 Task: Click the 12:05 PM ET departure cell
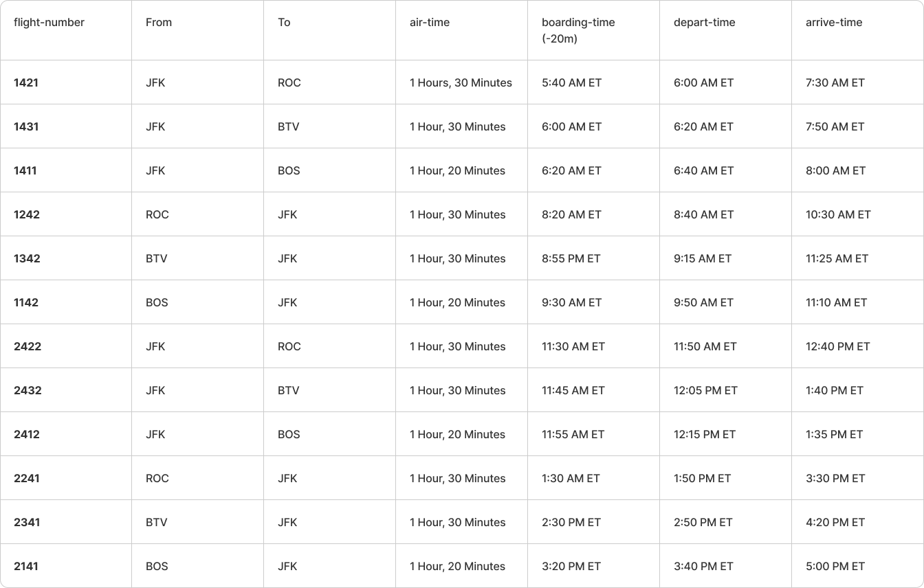click(x=705, y=391)
